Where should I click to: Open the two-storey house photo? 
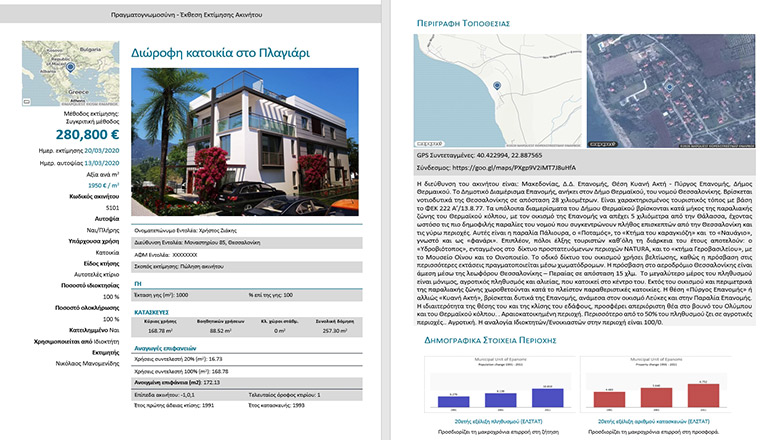pos(245,142)
